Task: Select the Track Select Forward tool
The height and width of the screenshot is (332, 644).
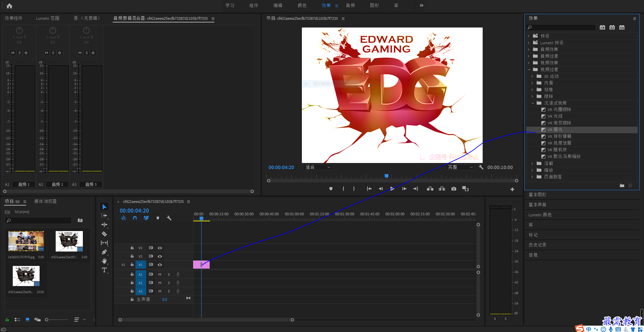Action: [x=104, y=216]
